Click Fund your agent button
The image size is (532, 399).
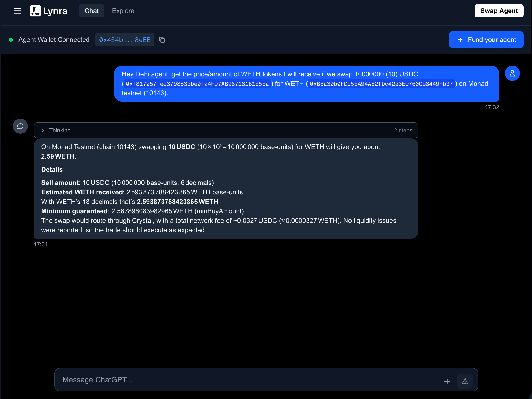coord(486,40)
